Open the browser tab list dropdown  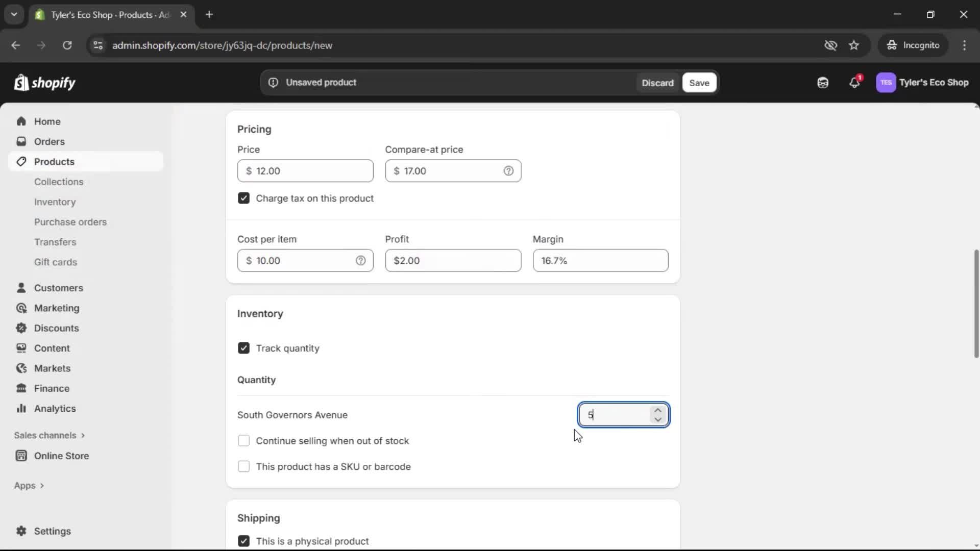14,14
